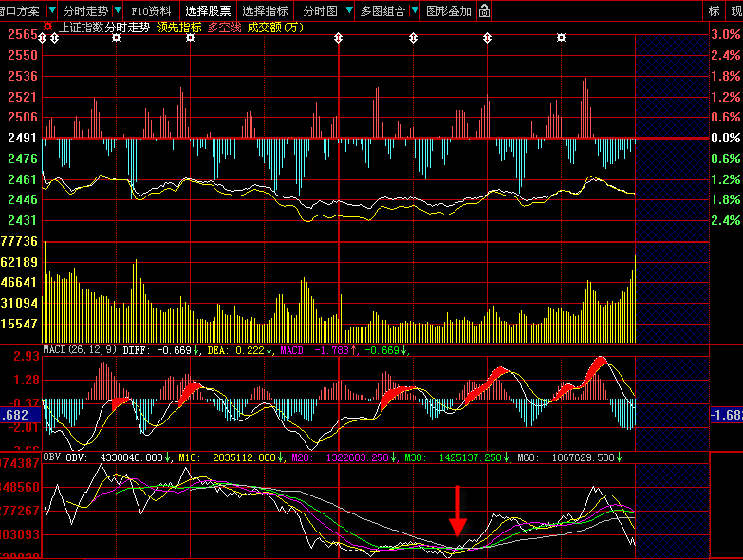Expand the dropdown arrow next to 分时走势
Screen dimensions: 743x560
[118, 10]
